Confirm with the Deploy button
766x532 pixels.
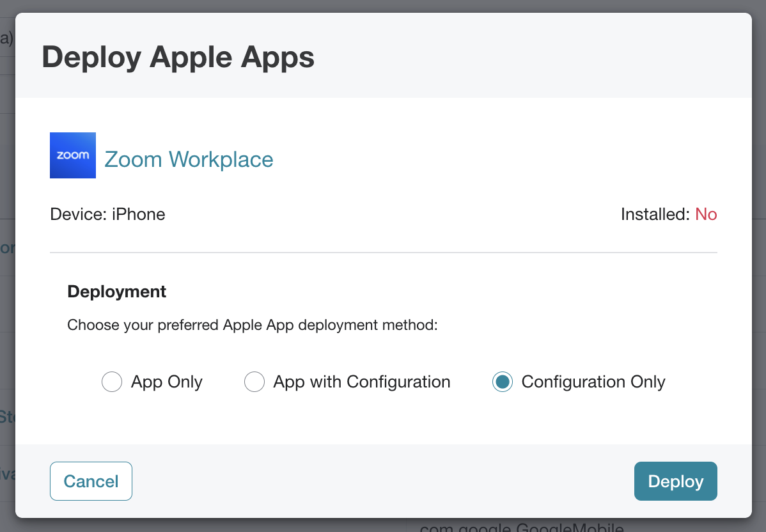[676, 481]
